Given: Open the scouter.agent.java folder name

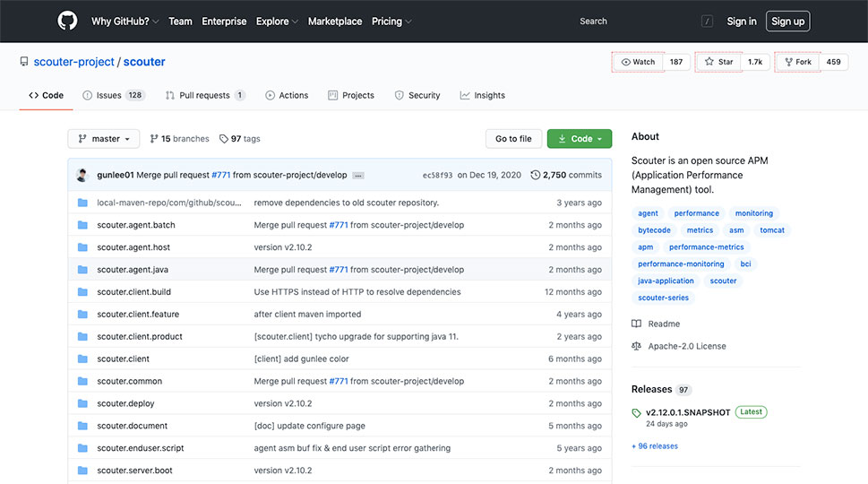Looking at the screenshot, I should pos(133,270).
